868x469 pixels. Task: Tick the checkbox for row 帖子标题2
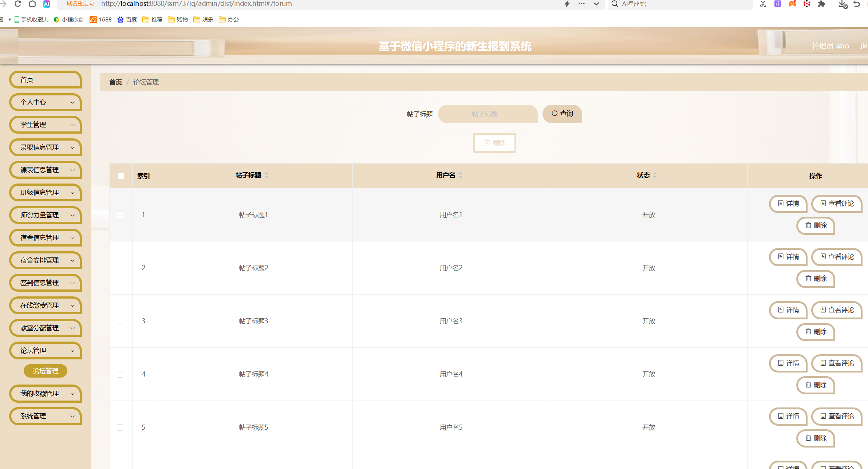pyautogui.click(x=120, y=268)
